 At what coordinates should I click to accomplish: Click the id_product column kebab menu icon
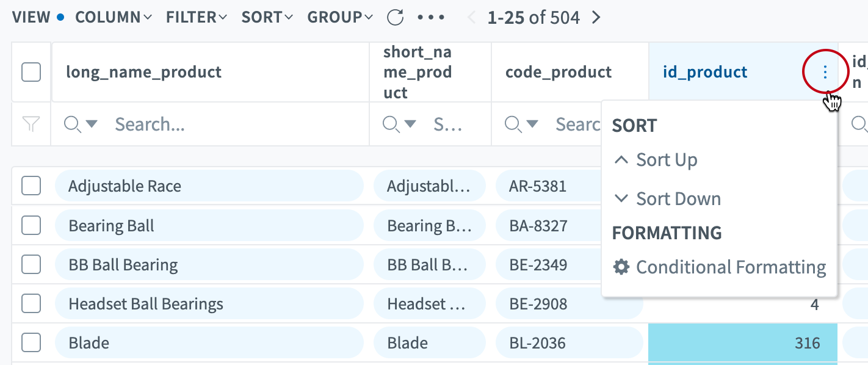(825, 73)
